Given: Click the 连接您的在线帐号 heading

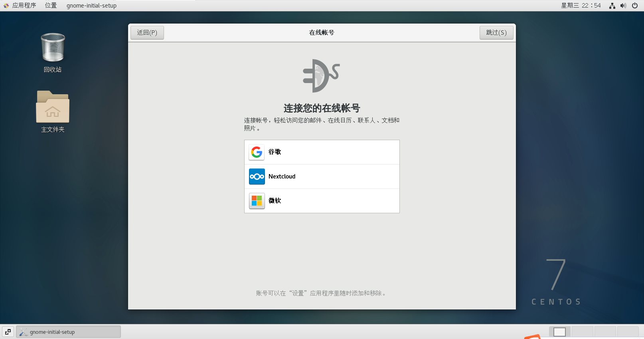Looking at the screenshot, I should pos(322,108).
